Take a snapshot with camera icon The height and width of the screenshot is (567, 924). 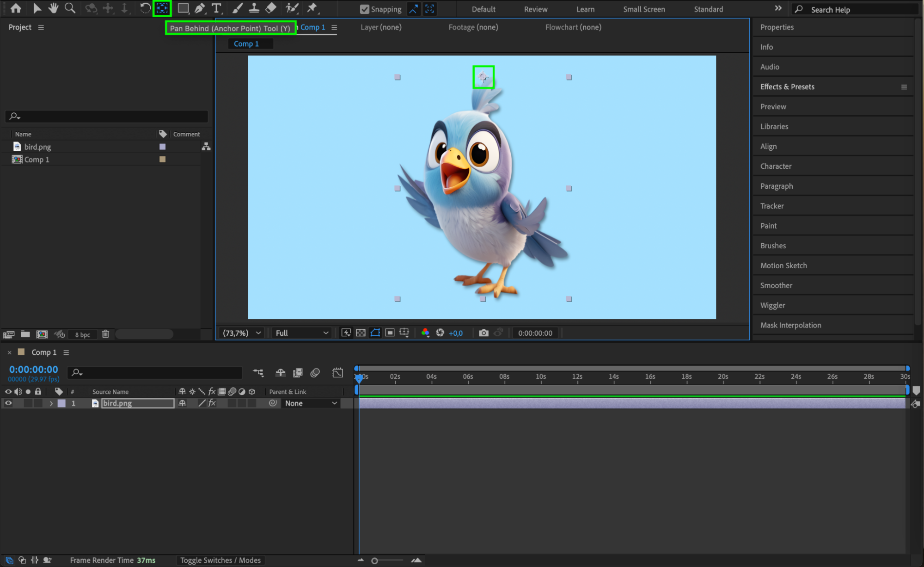(483, 333)
